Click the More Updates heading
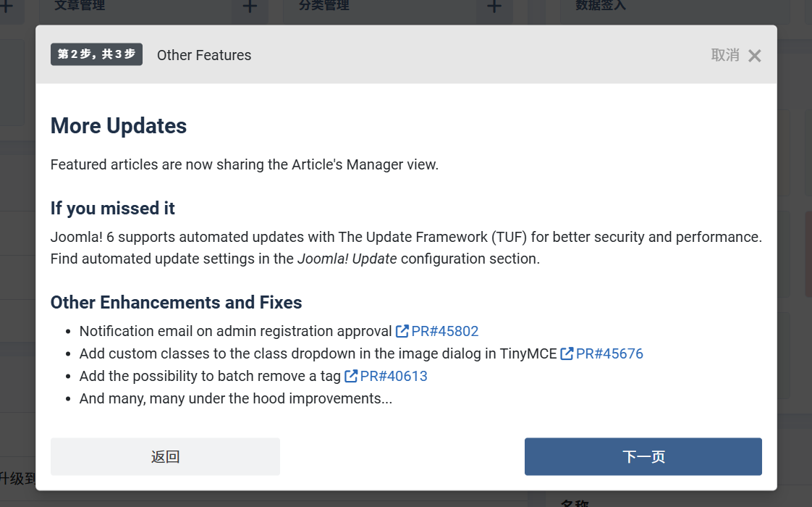Viewport: 812px width, 507px height. (x=119, y=126)
